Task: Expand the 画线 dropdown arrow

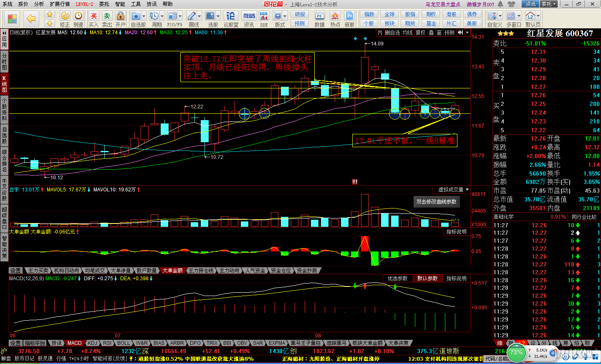Action: [199, 16]
